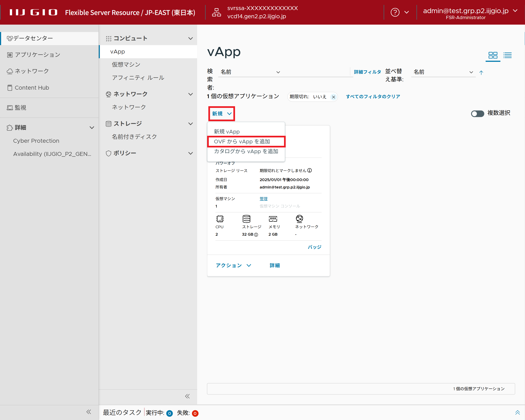Screen dimensions: 525x420
Task: Enable the 複数選択 toggle
Action: [477, 113]
